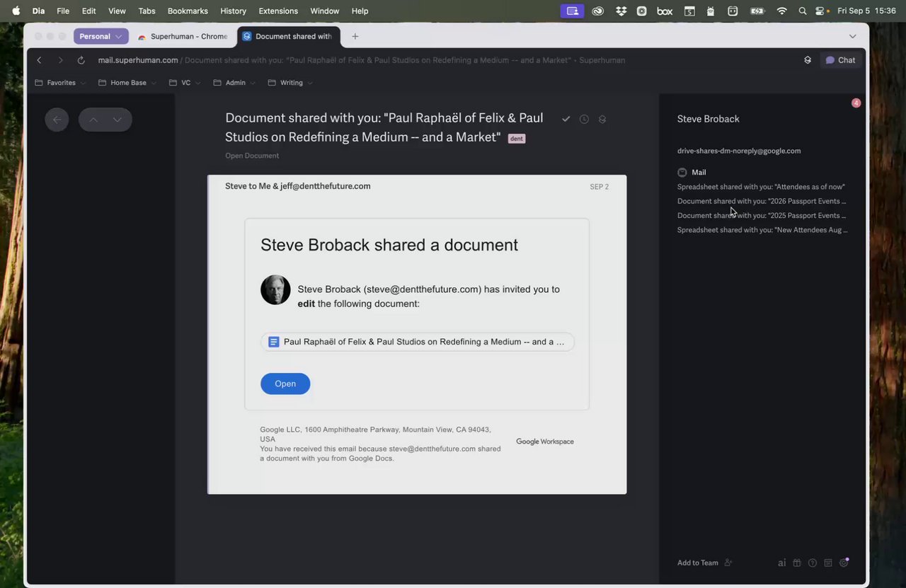
Task: Switch to the Superhuman - Chrome tab
Action: click(183, 36)
